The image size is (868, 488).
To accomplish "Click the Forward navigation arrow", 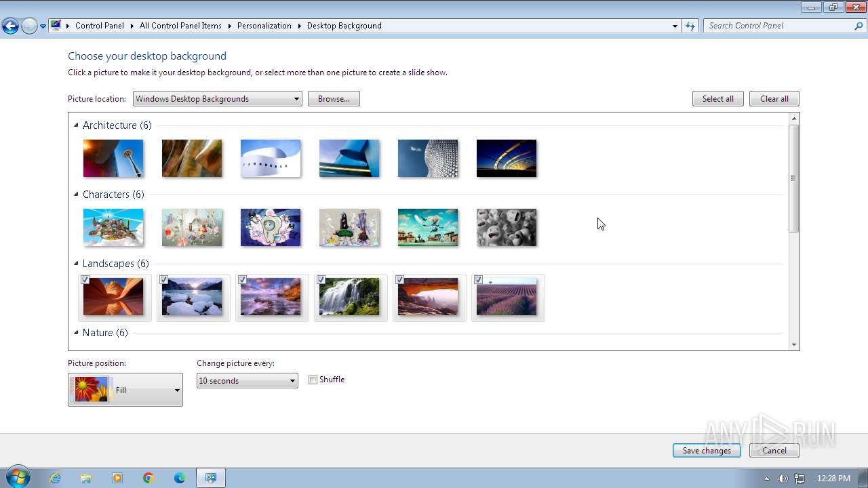I will tap(29, 26).
